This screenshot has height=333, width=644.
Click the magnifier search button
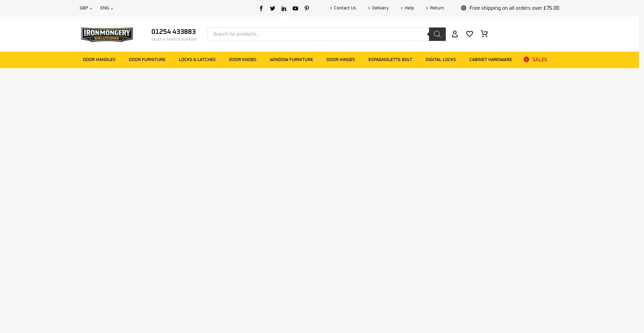pyautogui.click(x=437, y=34)
